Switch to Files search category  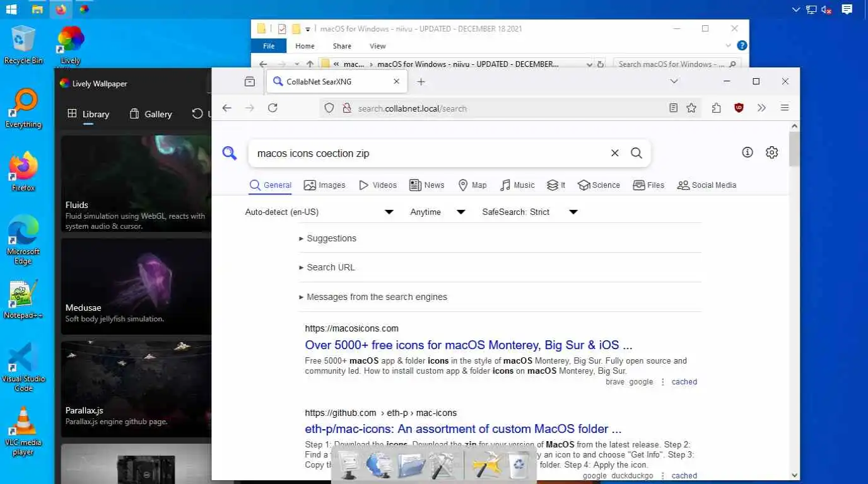[x=648, y=185]
